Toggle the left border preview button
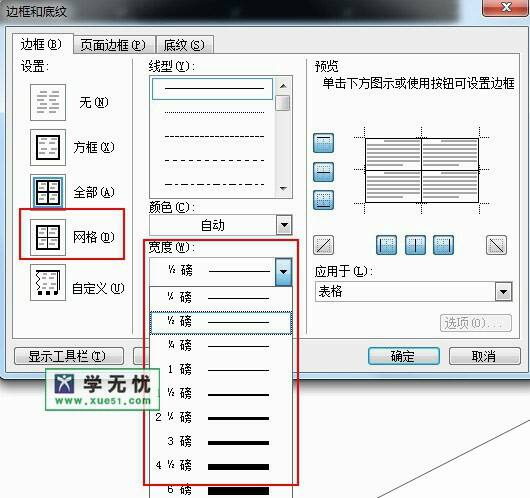This screenshot has width=530, height=498. pyautogui.click(x=386, y=245)
